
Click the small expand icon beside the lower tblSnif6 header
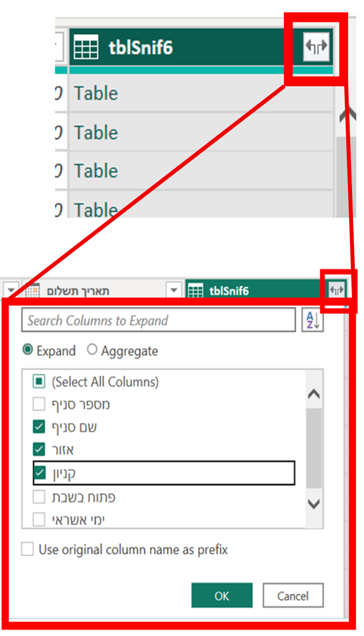[x=337, y=290]
